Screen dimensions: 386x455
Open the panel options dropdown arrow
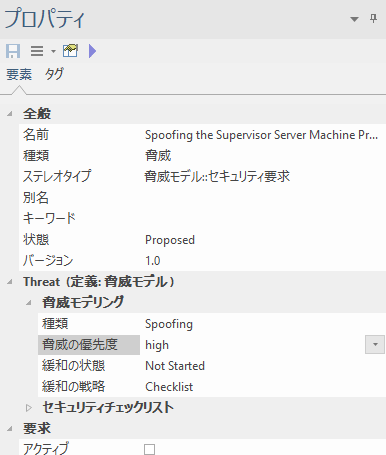tap(354, 19)
